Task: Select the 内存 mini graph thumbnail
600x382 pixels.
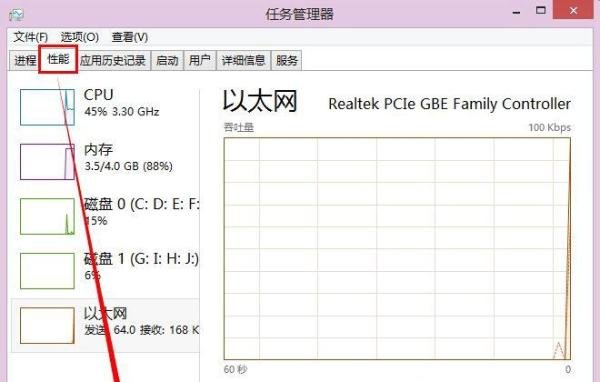Action: [x=47, y=162]
